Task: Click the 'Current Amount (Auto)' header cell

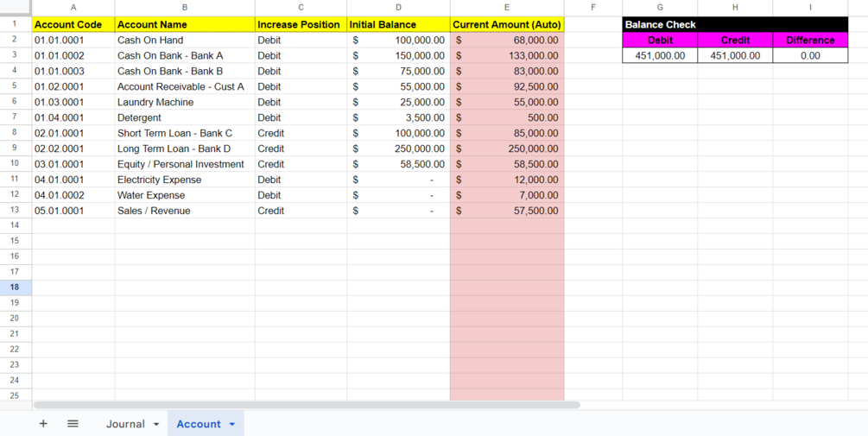Action: (x=507, y=25)
